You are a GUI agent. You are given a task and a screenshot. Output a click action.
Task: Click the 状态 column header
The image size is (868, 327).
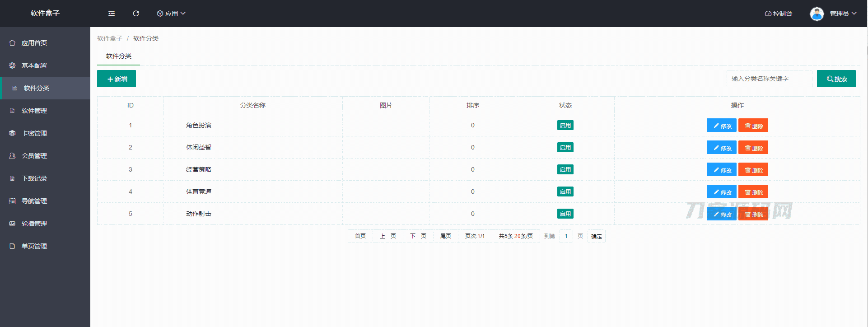(565, 105)
